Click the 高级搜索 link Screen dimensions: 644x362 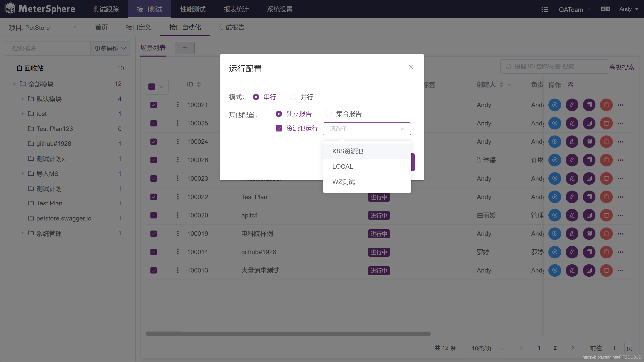[x=622, y=67]
